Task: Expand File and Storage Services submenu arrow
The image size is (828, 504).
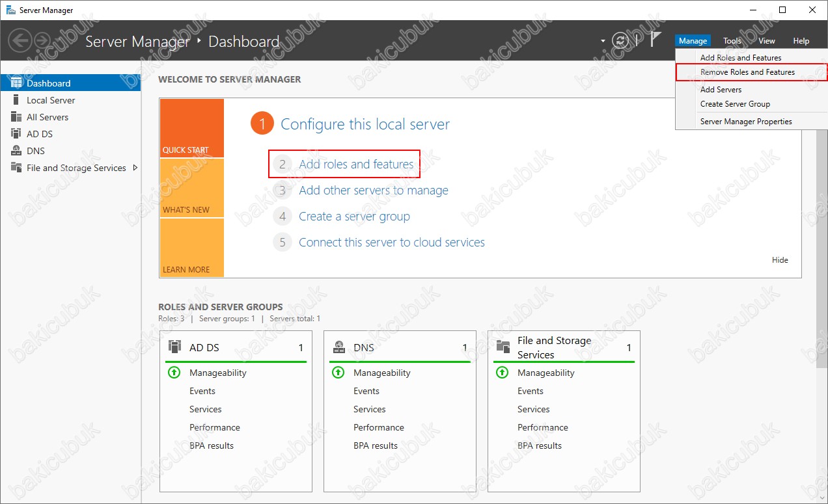Action: click(x=135, y=168)
